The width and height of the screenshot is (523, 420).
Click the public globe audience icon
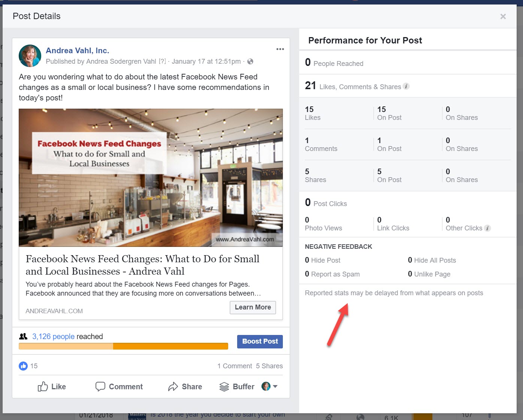coord(250,61)
